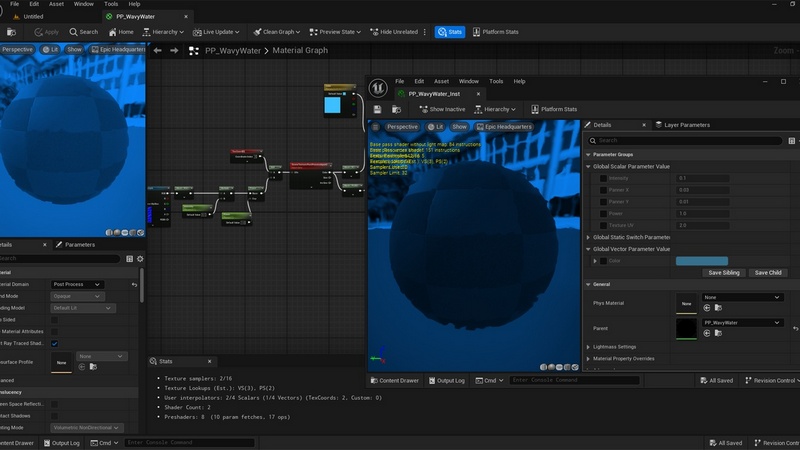Click the graph forward navigation arrow

(174, 50)
